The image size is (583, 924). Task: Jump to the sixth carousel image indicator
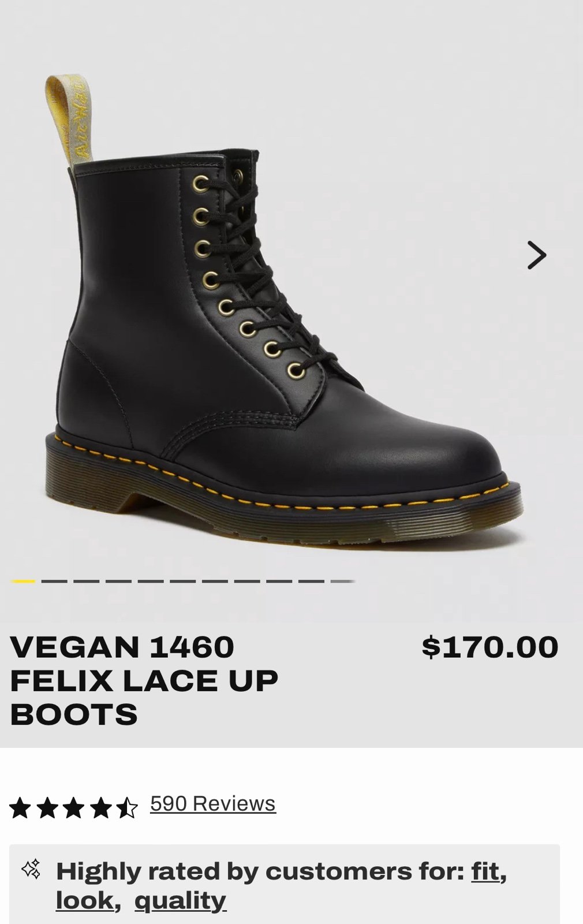click(x=183, y=581)
